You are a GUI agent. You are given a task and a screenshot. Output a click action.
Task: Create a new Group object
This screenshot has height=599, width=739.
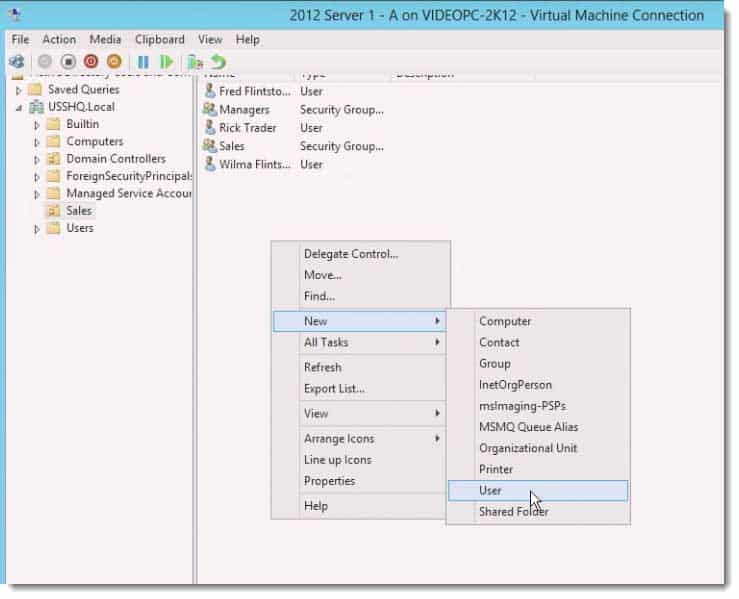(538, 363)
